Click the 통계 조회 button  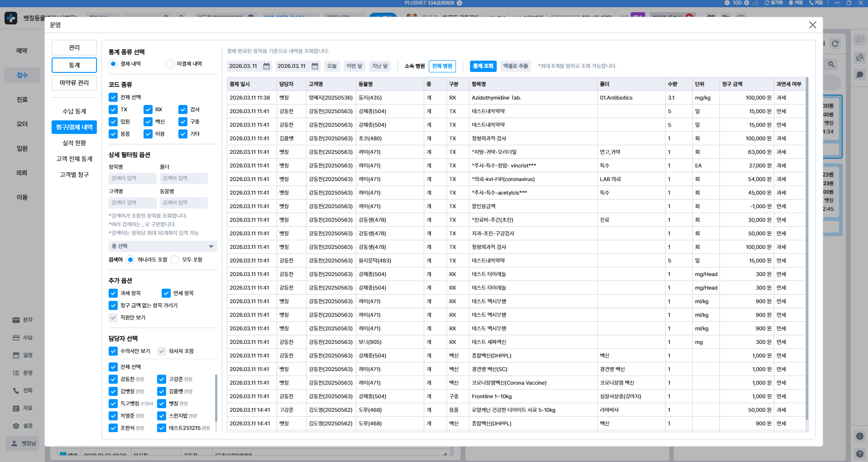point(483,66)
